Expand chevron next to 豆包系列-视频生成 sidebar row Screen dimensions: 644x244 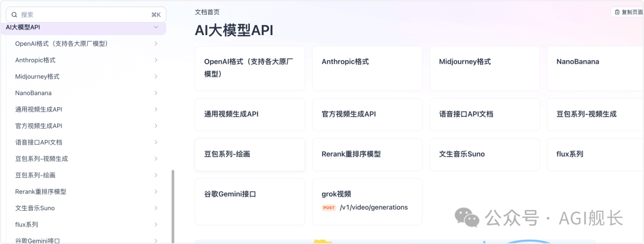click(156, 159)
